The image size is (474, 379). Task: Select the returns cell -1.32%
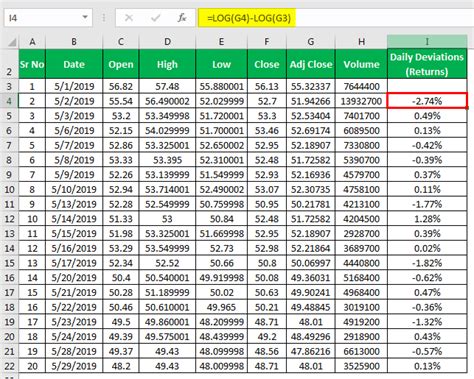(x=427, y=322)
